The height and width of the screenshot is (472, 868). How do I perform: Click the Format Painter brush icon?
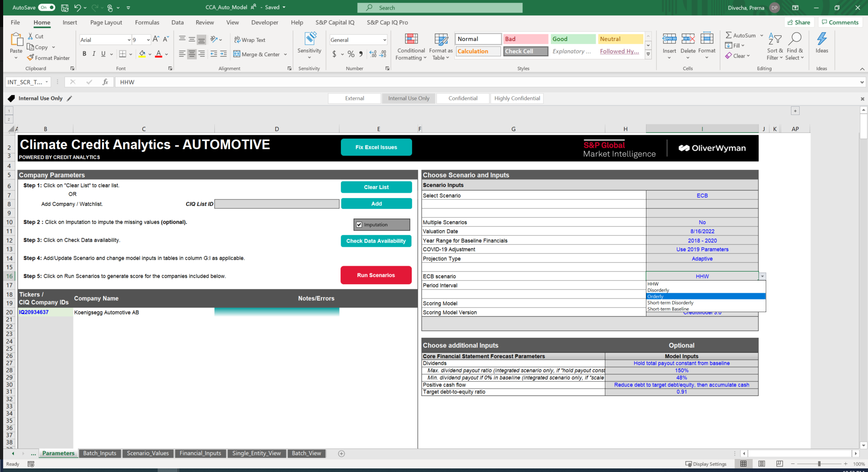(31, 58)
